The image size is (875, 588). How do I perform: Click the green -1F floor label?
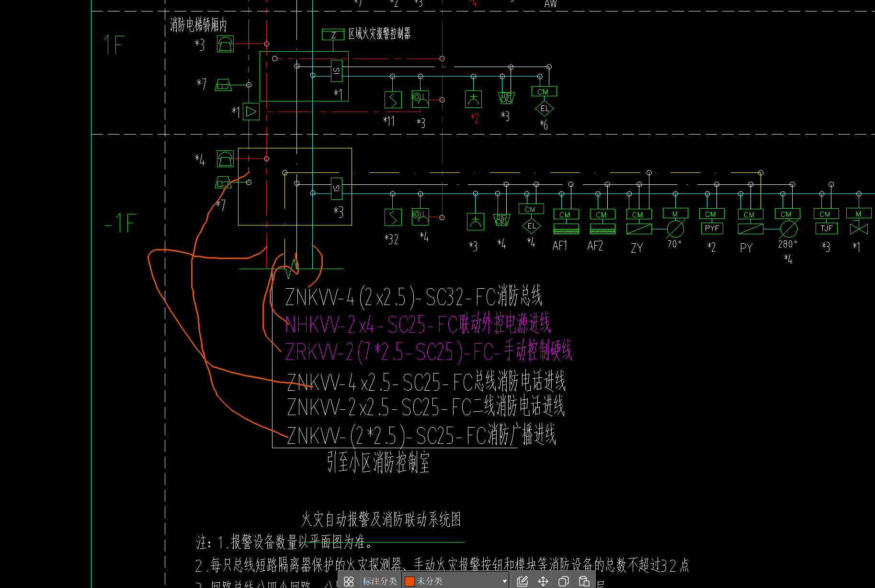121,223
